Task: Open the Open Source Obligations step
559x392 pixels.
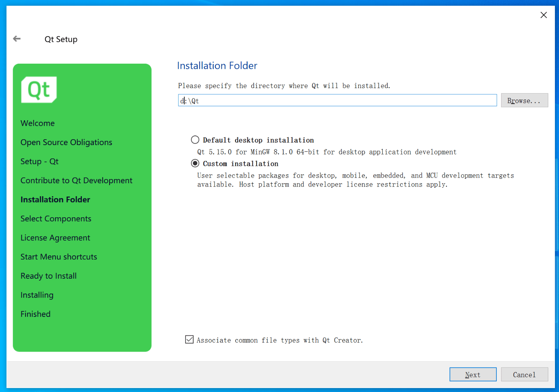Action: click(66, 143)
